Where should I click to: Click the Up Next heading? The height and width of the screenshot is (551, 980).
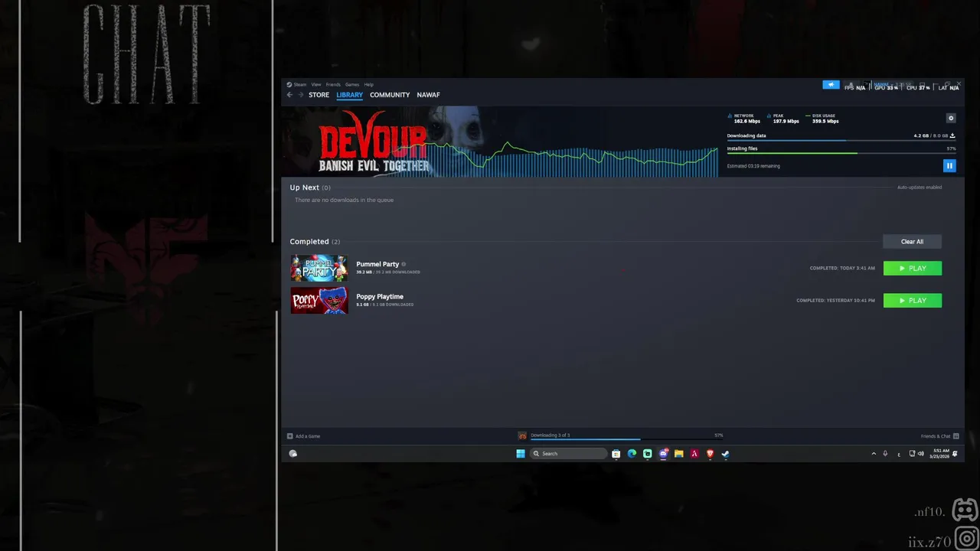click(x=305, y=187)
